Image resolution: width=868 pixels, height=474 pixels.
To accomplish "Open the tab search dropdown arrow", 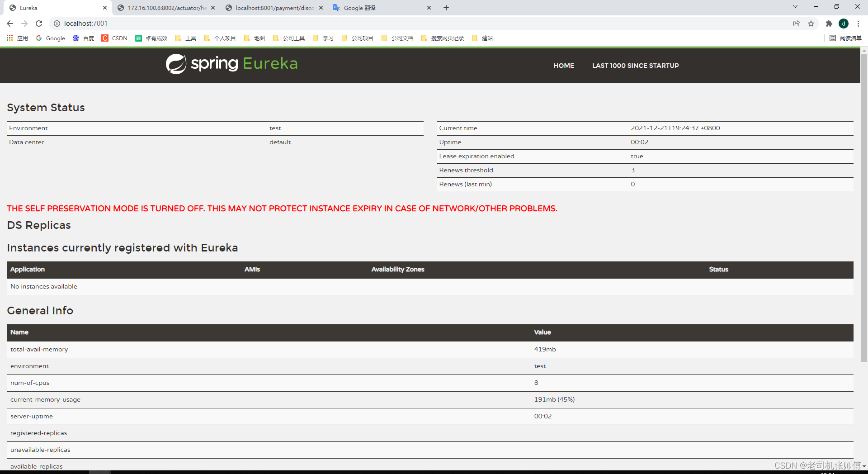I will coord(795,7).
